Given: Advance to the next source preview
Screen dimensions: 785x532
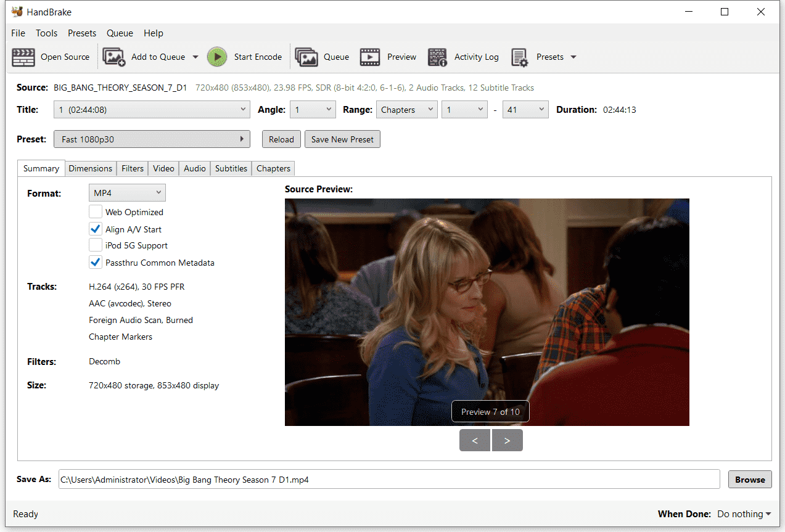Looking at the screenshot, I should (x=507, y=440).
